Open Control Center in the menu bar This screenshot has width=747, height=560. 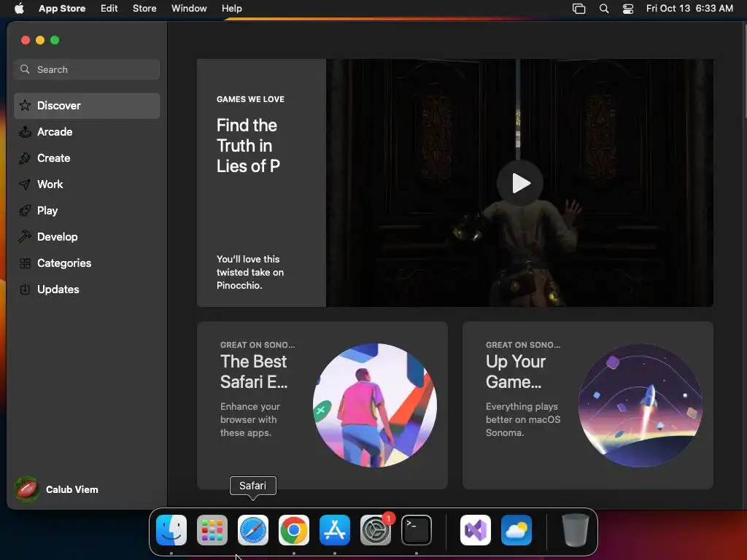[x=628, y=9]
